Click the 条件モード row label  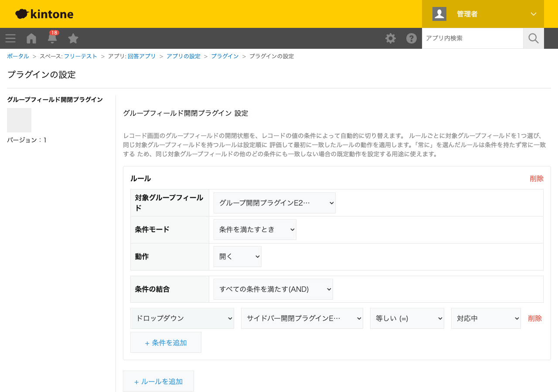pyautogui.click(x=152, y=230)
